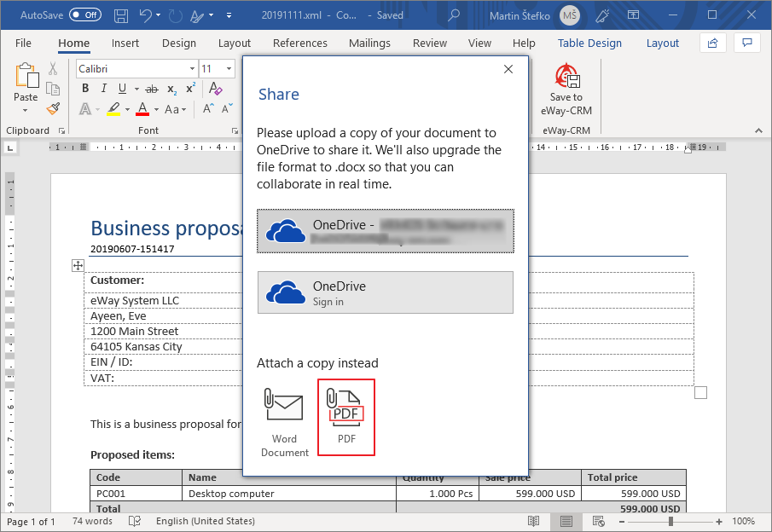Attach a copy as Word Document
772x532 pixels.
(285, 422)
